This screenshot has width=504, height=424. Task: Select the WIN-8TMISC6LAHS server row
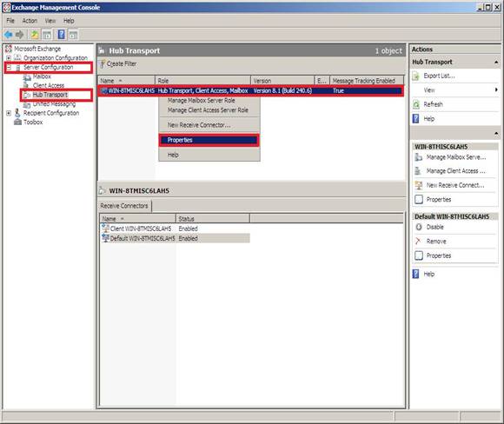coord(251,90)
